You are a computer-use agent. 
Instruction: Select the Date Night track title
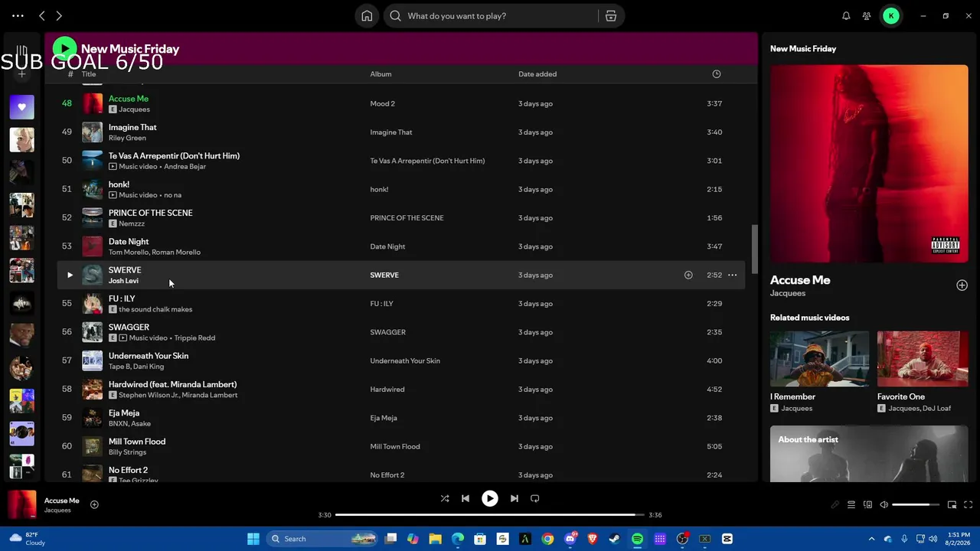[129, 241]
